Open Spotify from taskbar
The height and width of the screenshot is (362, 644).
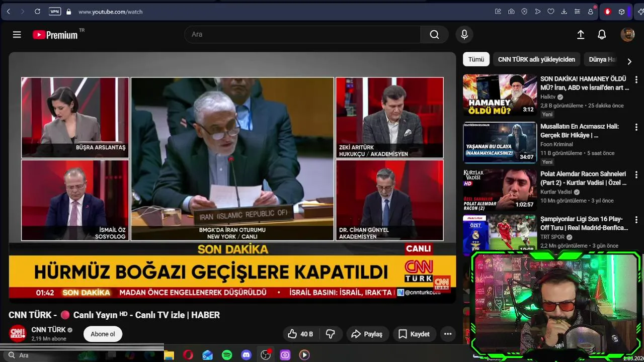(x=227, y=355)
